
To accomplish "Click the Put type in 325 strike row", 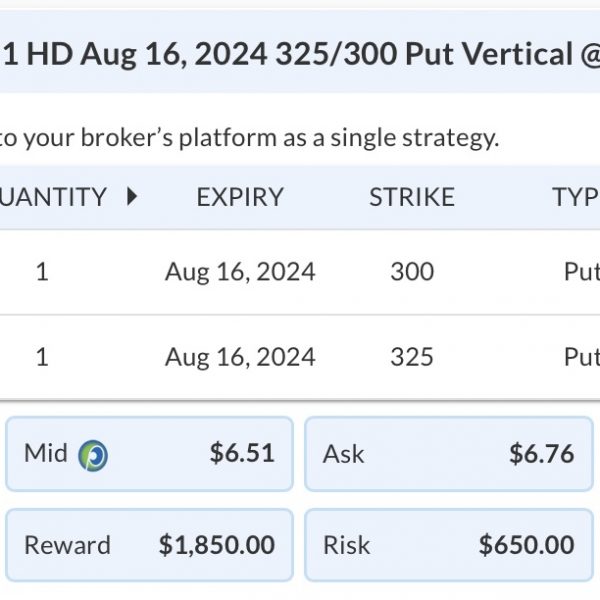I will [x=582, y=357].
